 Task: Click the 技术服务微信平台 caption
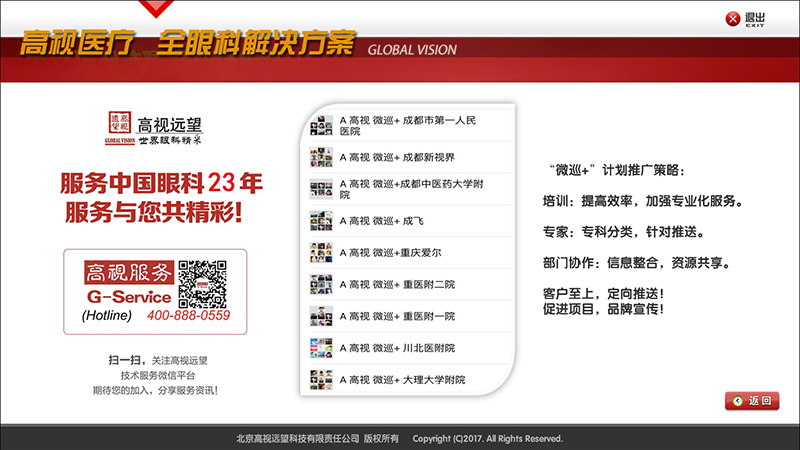tap(158, 376)
